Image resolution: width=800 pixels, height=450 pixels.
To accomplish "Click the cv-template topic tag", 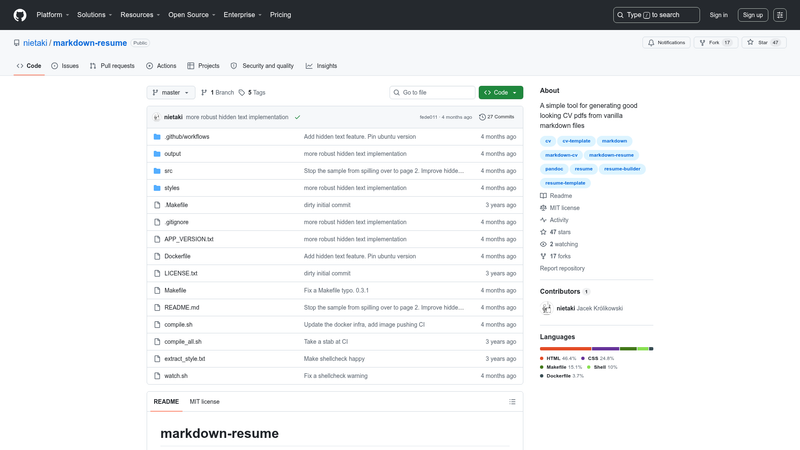I will (x=576, y=141).
